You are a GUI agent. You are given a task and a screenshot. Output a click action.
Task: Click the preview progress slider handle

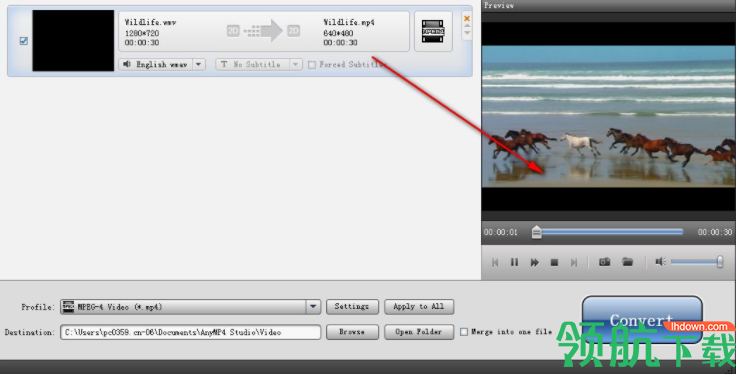tap(537, 232)
